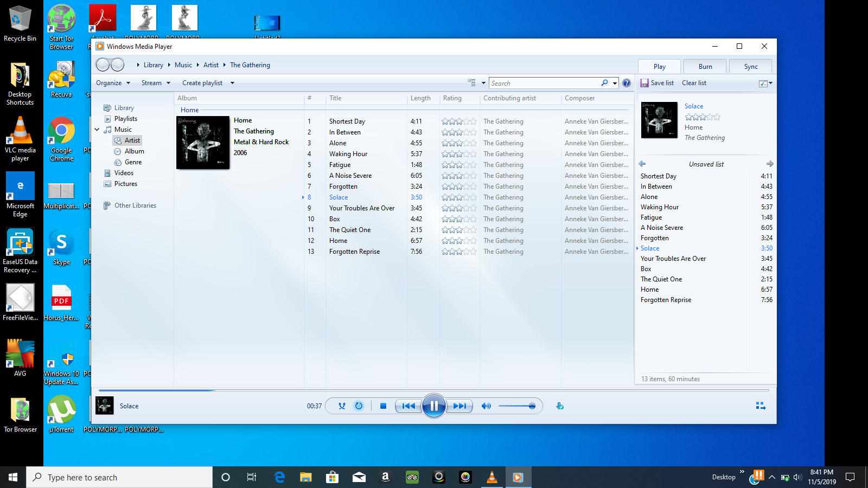Pause the current song
This screenshot has width=868, height=488.
pos(434,406)
